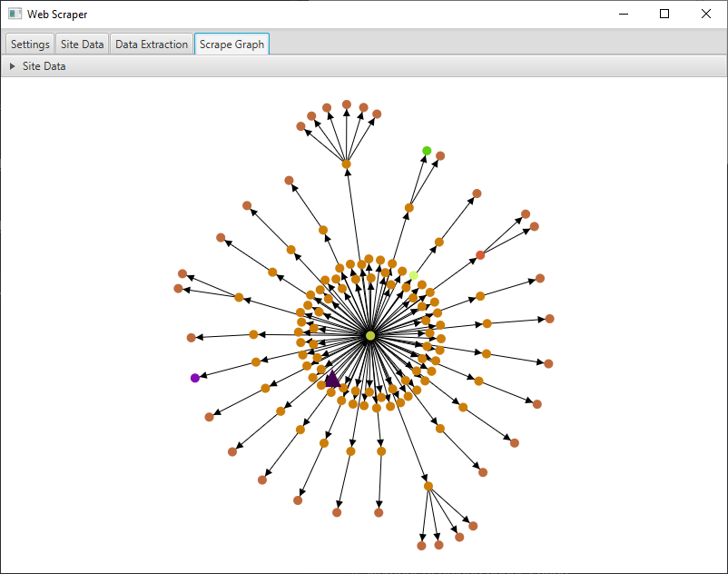Select the red-orange graph node
728x574 pixels.
click(x=480, y=255)
